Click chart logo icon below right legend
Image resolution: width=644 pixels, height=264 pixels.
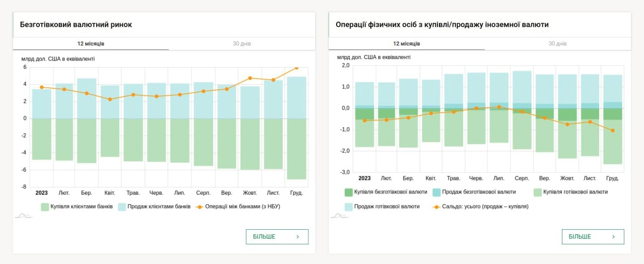(x=340, y=216)
